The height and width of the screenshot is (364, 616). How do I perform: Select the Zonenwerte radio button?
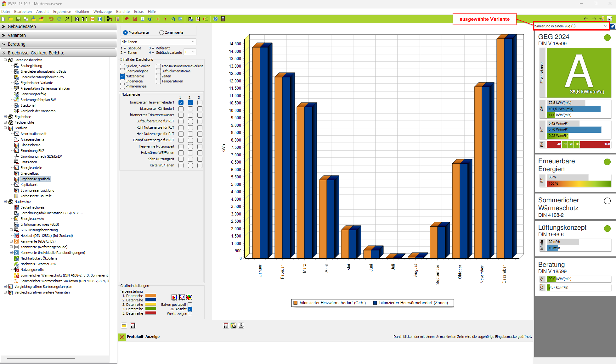click(162, 32)
